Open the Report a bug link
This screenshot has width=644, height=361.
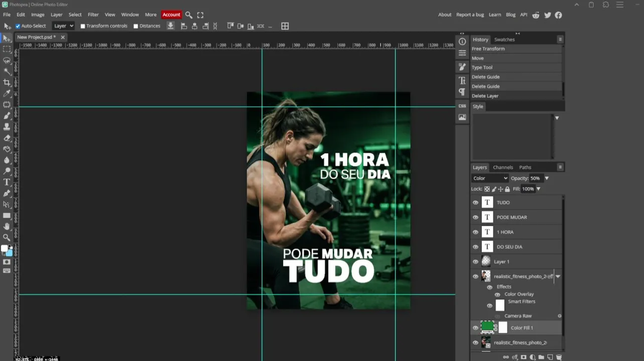[470, 15]
